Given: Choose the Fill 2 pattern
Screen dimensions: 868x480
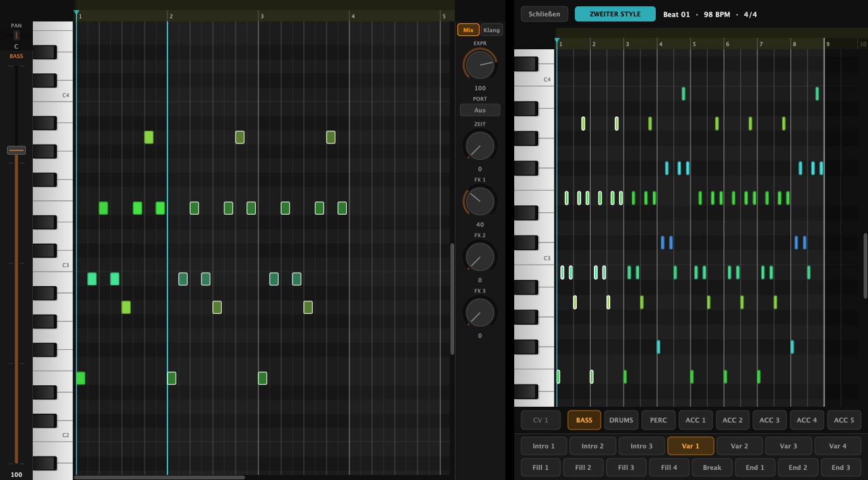Looking at the screenshot, I should pyautogui.click(x=584, y=467).
